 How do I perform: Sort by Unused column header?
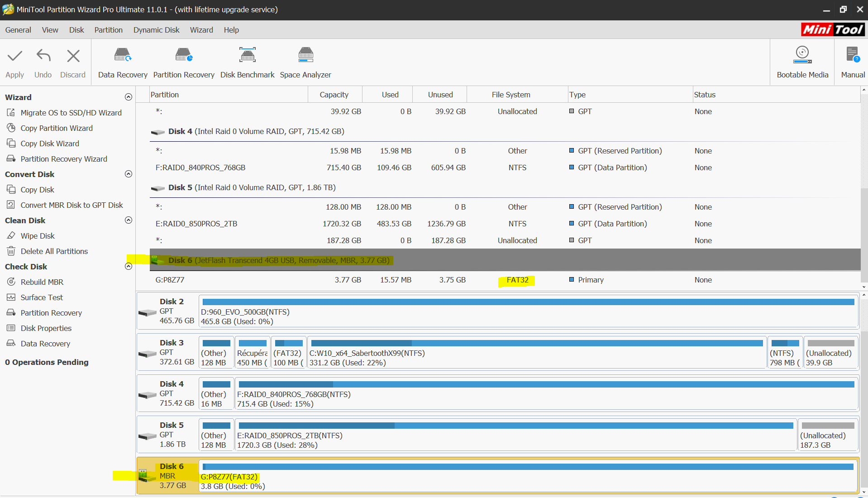point(440,95)
